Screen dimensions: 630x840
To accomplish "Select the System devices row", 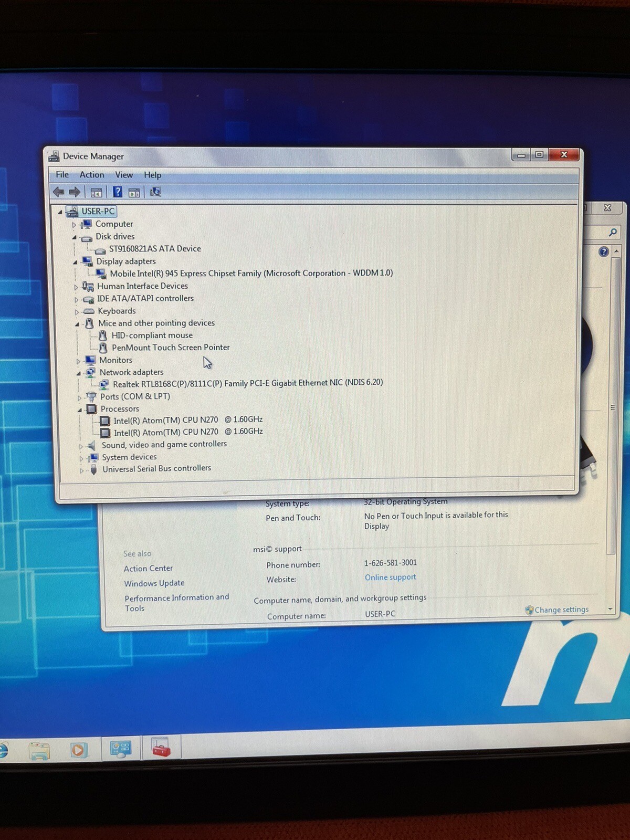I will coord(129,457).
